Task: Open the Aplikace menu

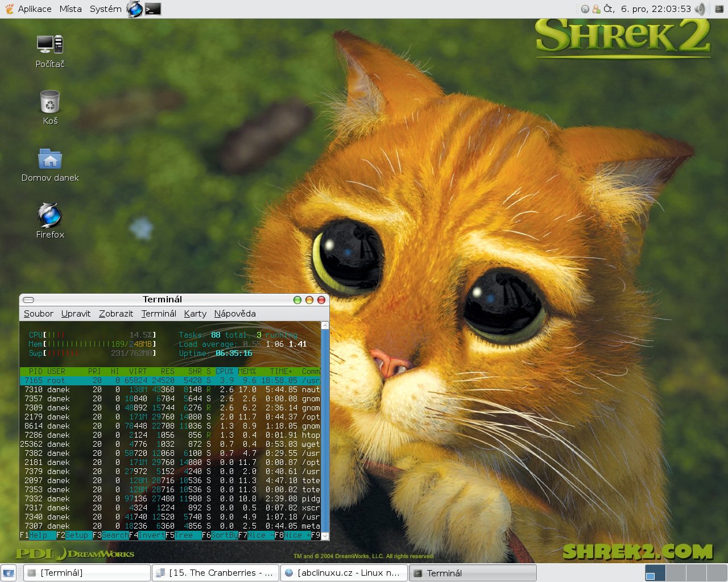Action: click(x=35, y=9)
